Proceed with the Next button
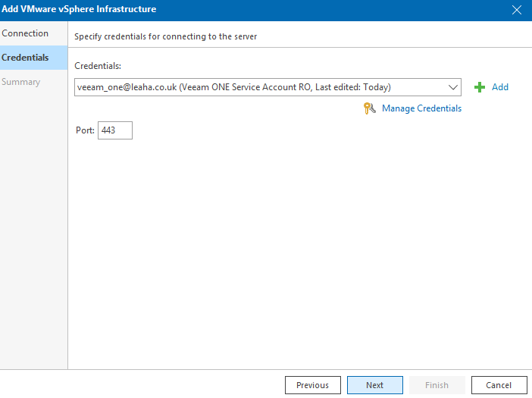This screenshot has width=532, height=398. click(x=375, y=385)
